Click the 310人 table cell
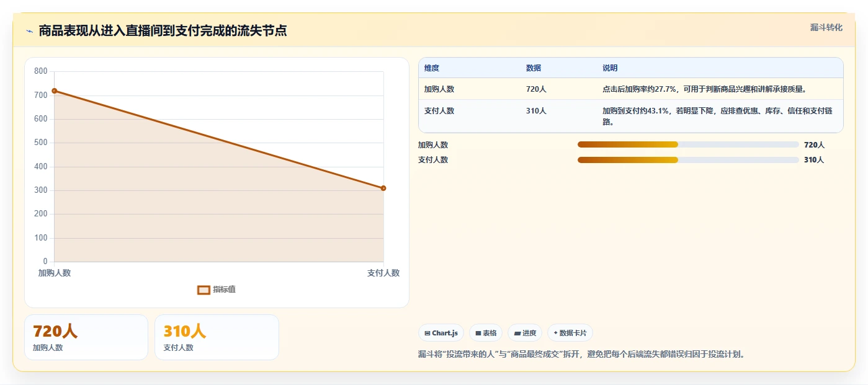This screenshot has height=385, width=868. (x=536, y=111)
